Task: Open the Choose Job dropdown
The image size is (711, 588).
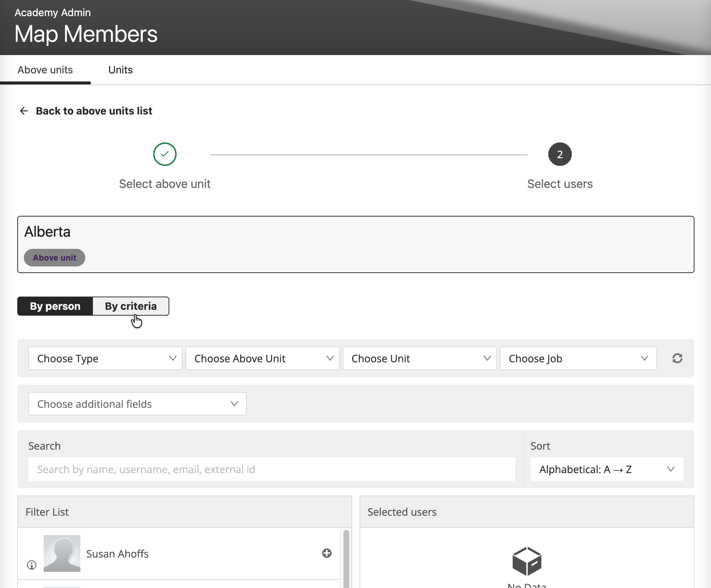Action: point(578,358)
